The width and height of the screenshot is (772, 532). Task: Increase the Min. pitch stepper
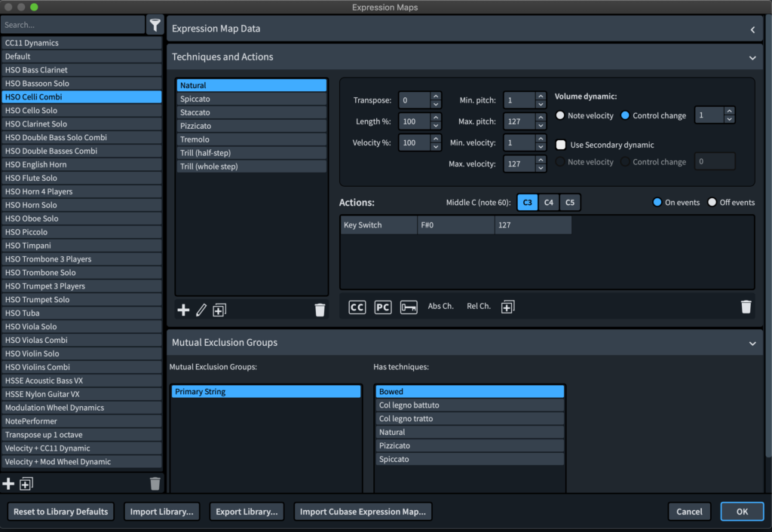541,96
